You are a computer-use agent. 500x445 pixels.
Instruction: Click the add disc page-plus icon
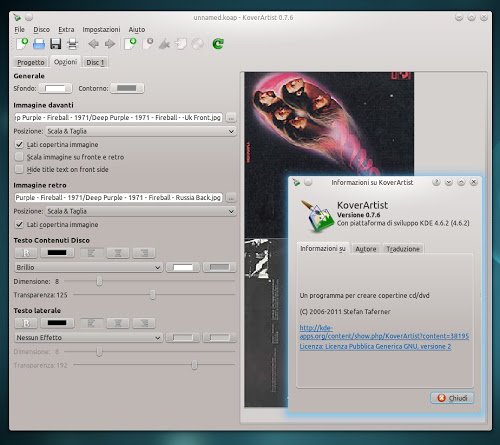[130, 44]
